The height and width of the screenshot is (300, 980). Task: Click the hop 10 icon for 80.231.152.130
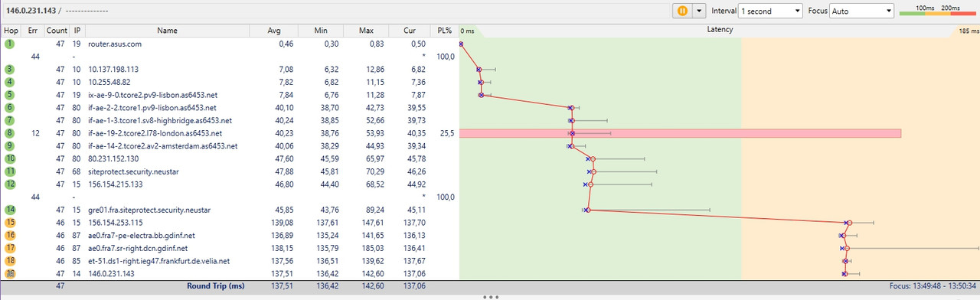(x=10, y=159)
